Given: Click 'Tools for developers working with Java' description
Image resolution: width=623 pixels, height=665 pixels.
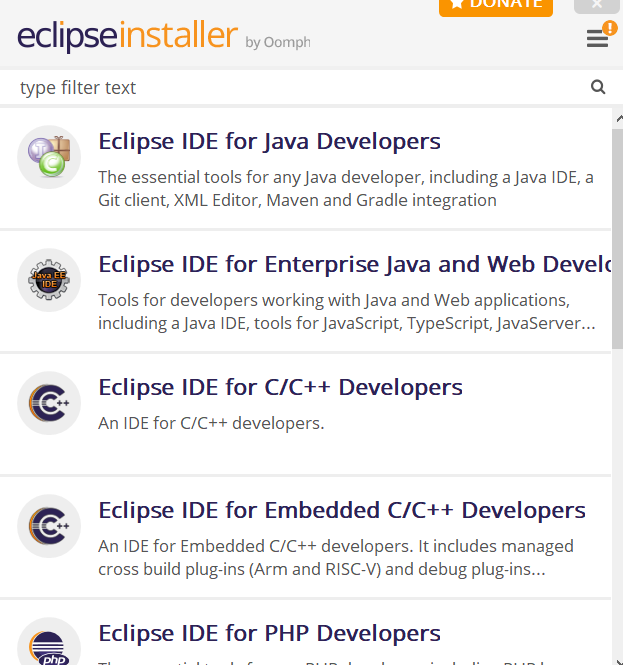Looking at the screenshot, I should (x=346, y=312).
